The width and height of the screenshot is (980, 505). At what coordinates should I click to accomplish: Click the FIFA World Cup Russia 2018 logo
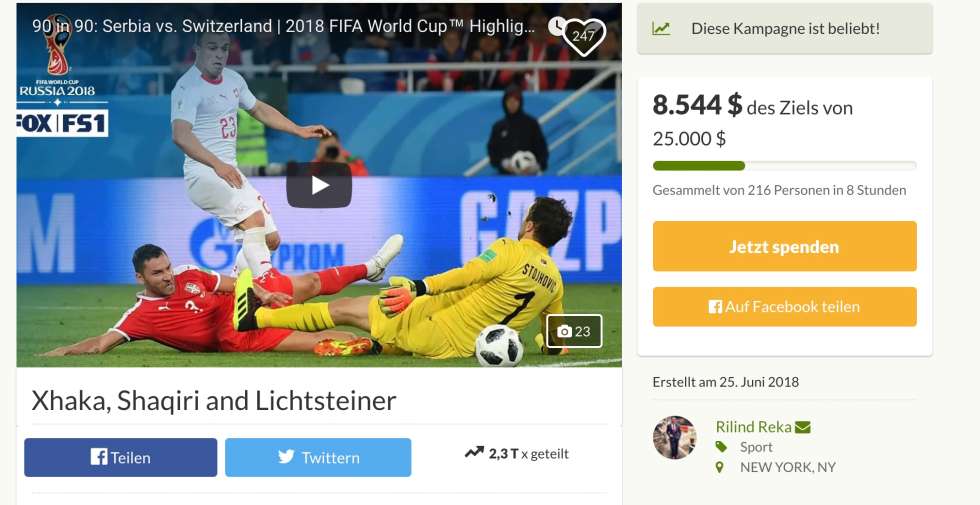[x=58, y=58]
